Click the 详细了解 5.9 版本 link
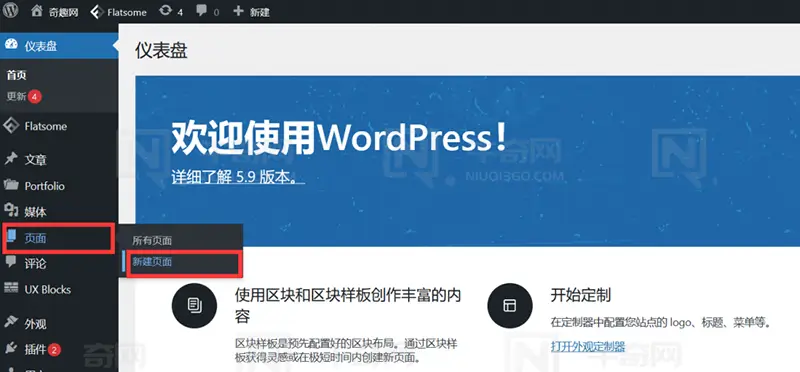 [238, 177]
